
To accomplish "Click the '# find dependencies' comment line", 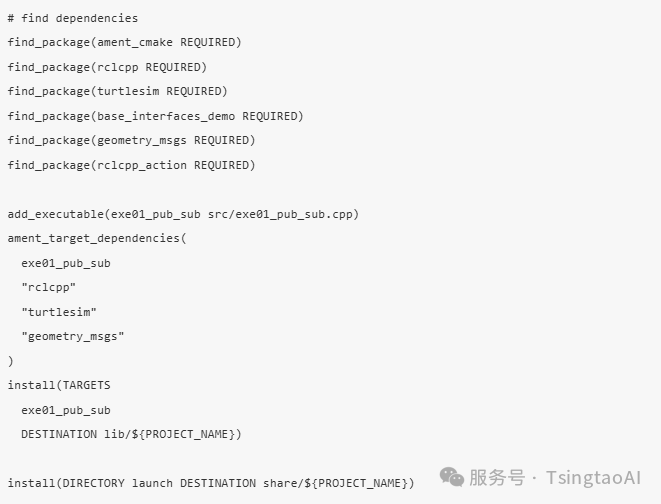I will coord(73,18).
